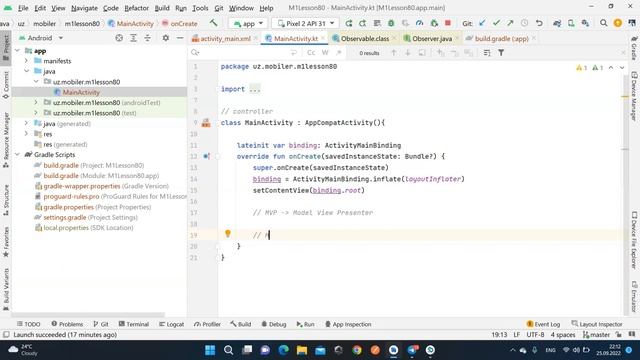Click the Make Project hammer icon
The height and width of the screenshot is (360, 640).
(x=213, y=23)
